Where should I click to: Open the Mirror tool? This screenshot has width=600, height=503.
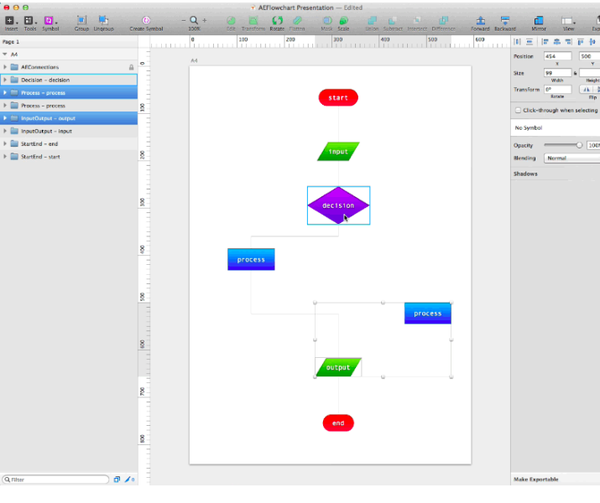539,23
